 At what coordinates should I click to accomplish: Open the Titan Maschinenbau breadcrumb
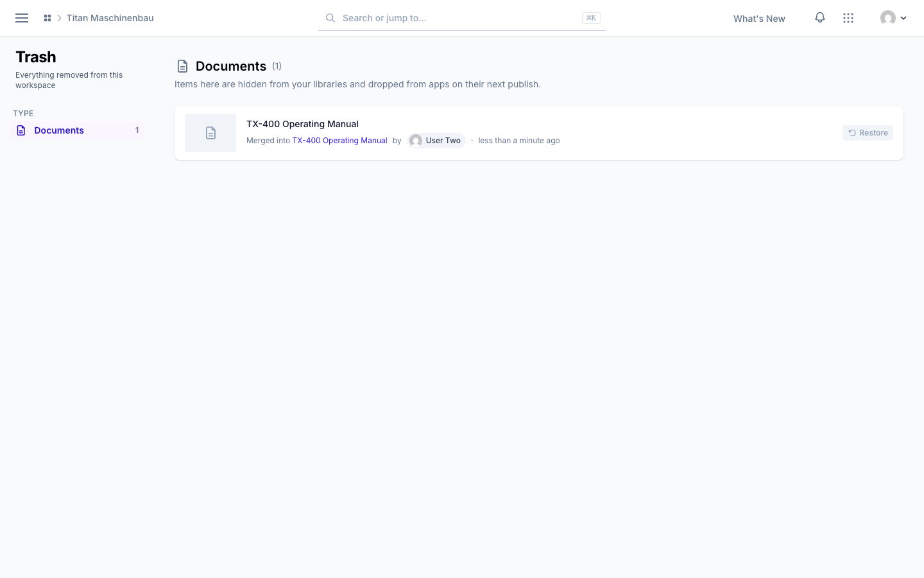point(110,18)
